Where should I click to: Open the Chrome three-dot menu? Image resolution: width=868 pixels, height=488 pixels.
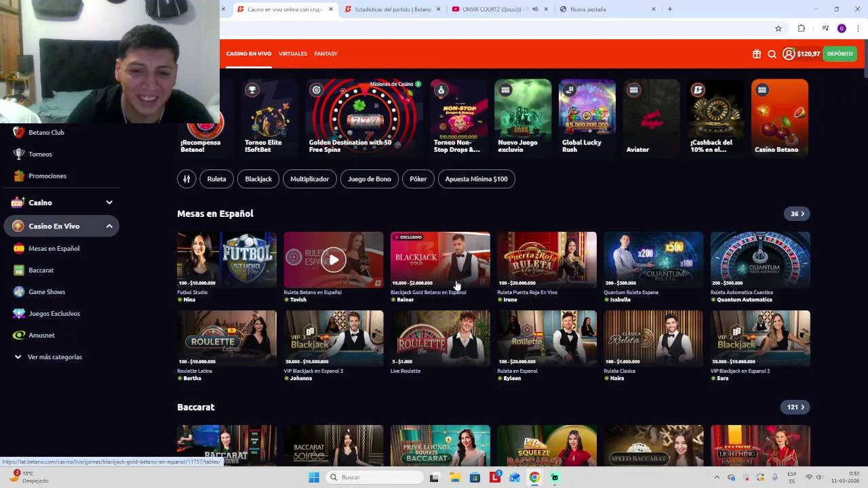pyautogui.click(x=858, y=28)
